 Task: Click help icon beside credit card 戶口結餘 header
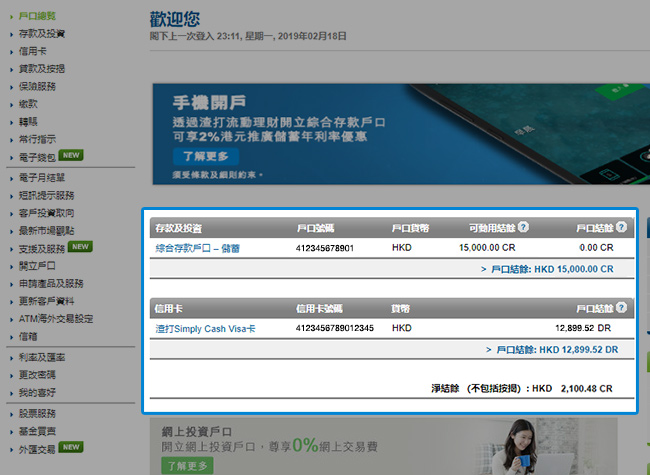(623, 308)
